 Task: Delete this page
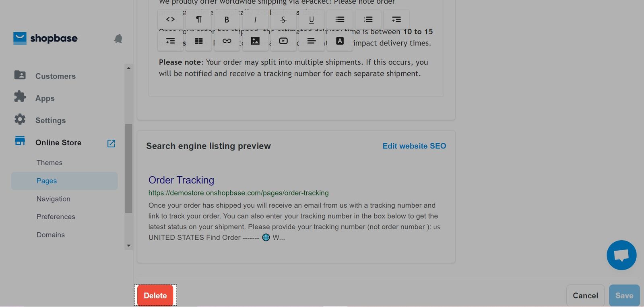[155, 295]
